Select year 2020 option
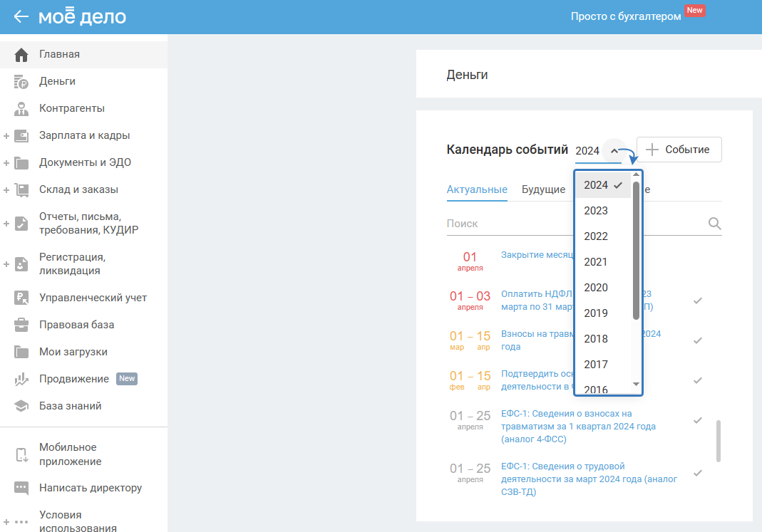762x532 pixels. pyautogui.click(x=603, y=288)
